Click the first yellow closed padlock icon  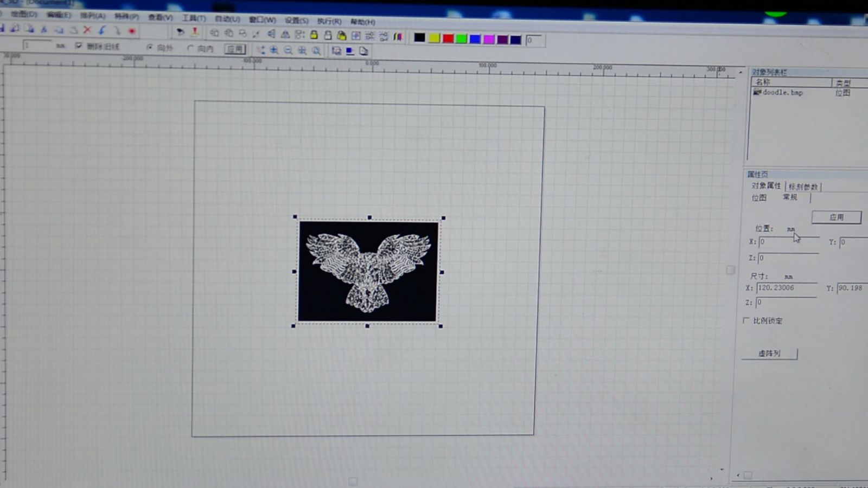314,35
